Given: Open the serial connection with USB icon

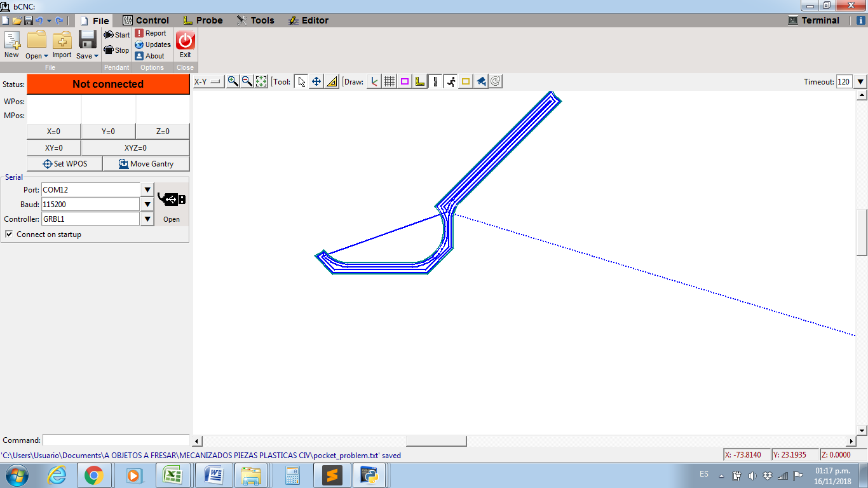Looking at the screenshot, I should point(172,205).
